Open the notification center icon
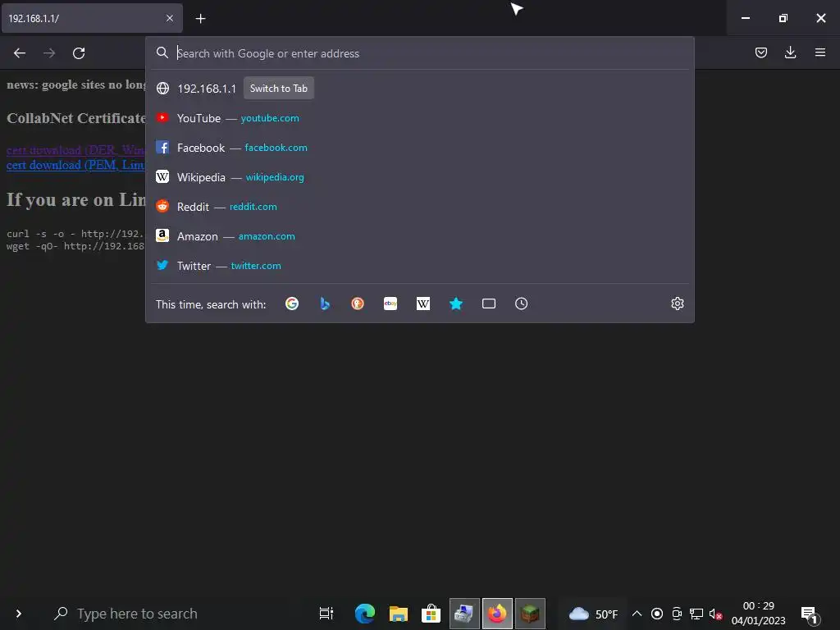 pos(810,614)
